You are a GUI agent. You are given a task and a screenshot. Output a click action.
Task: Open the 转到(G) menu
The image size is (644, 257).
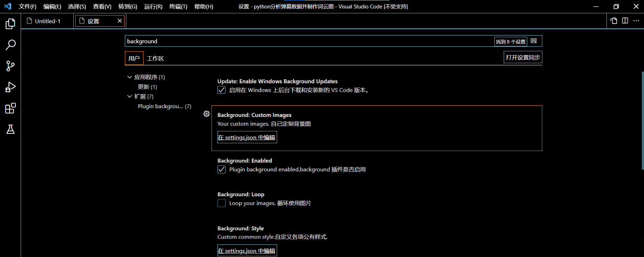pos(128,6)
